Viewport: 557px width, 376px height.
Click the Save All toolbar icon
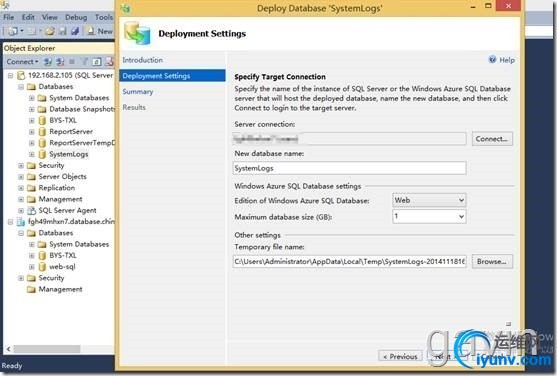point(75,31)
